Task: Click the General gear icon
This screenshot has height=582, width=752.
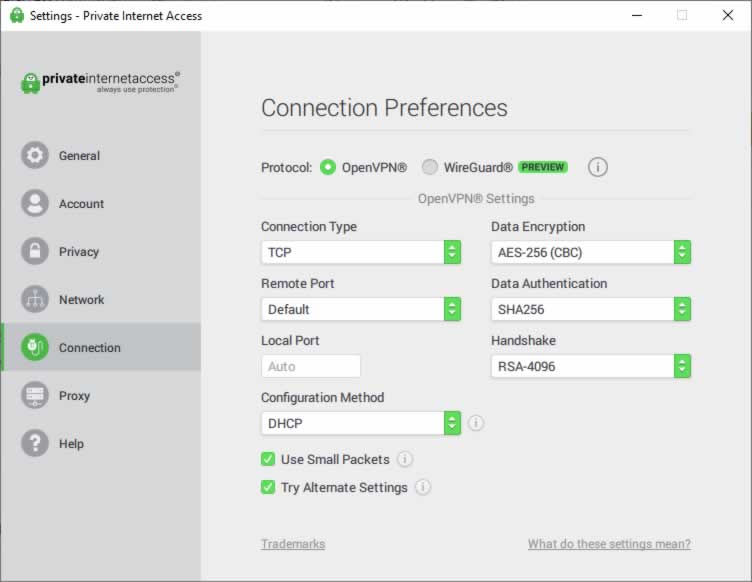Action: [x=35, y=155]
